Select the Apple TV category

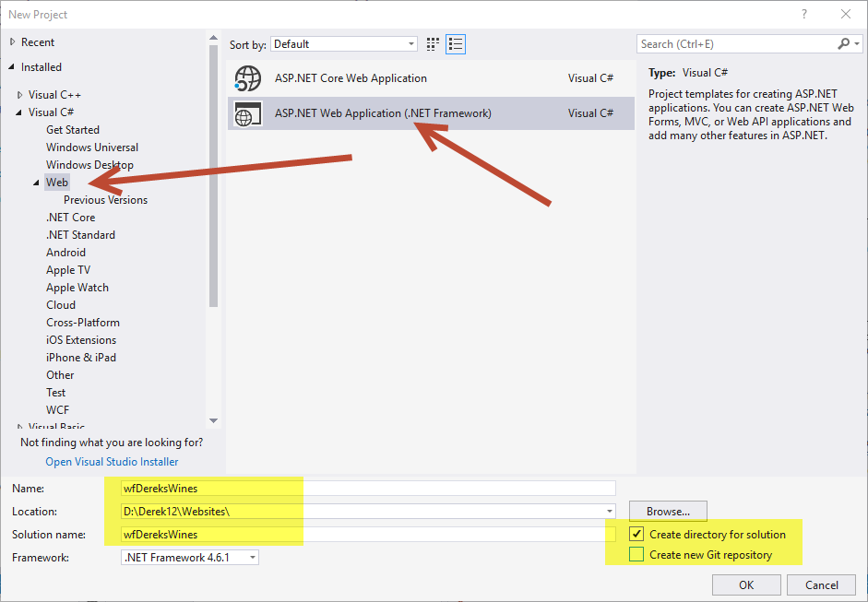click(68, 270)
